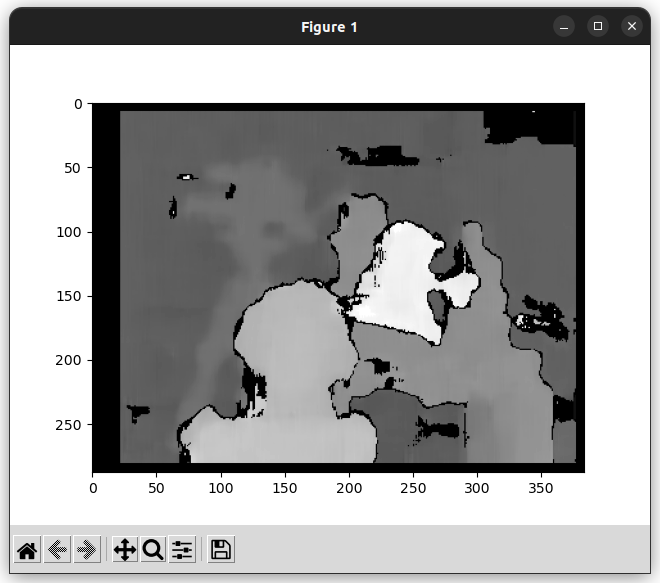Go back to the previous view
This screenshot has width=660, height=583.
pos(57,549)
